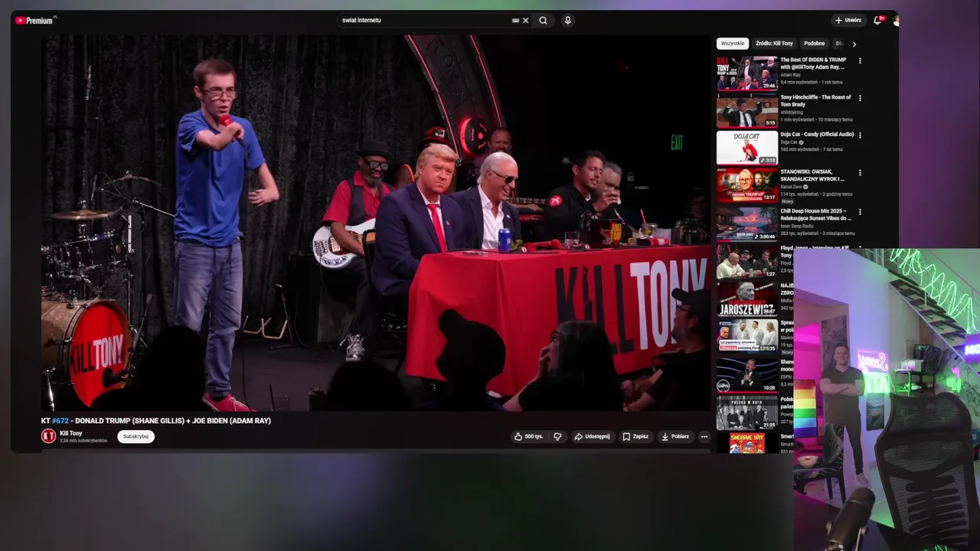Open the account avatar menu
The height and width of the screenshot is (551, 980).
click(x=894, y=21)
